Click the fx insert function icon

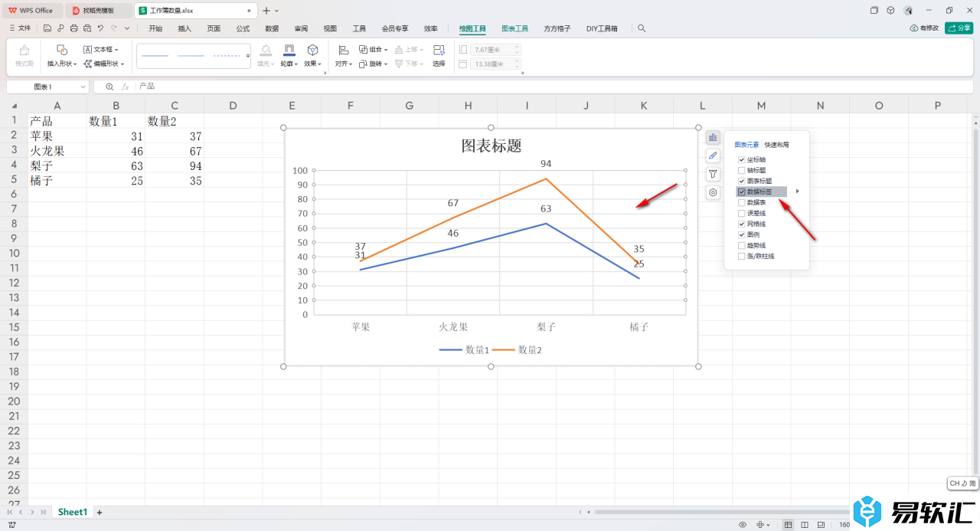126,87
